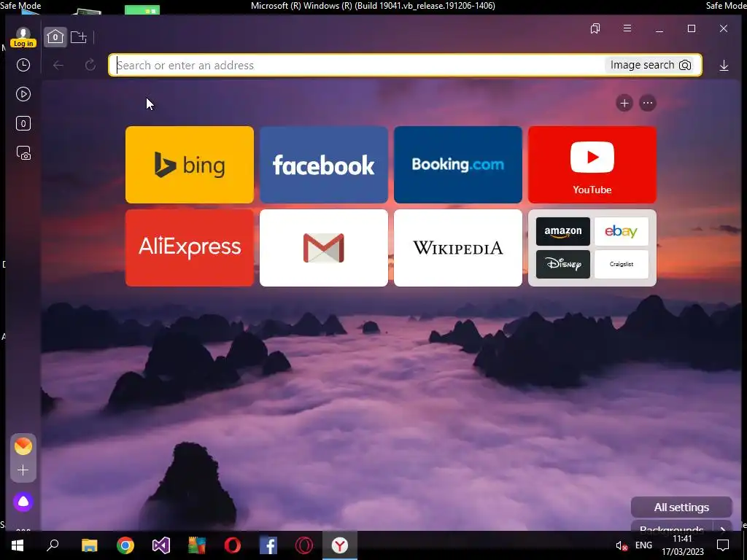Click the All settings button
Image resolution: width=747 pixels, height=560 pixels.
tap(681, 507)
